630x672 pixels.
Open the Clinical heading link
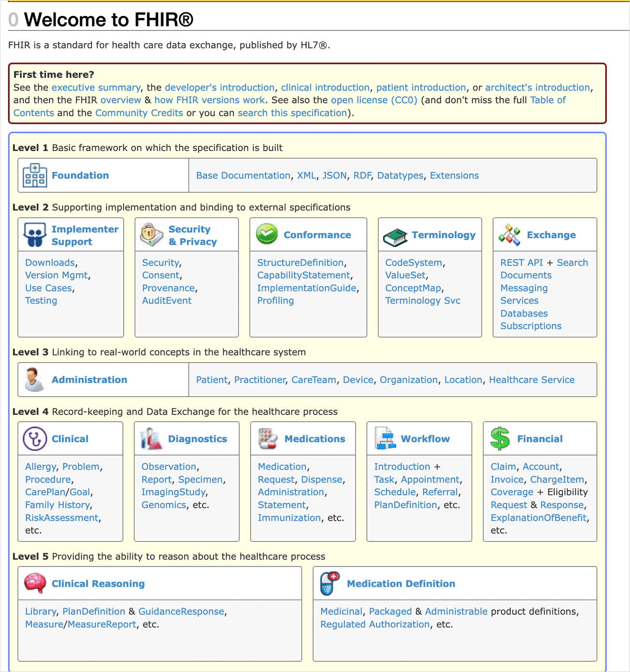pyautogui.click(x=70, y=439)
